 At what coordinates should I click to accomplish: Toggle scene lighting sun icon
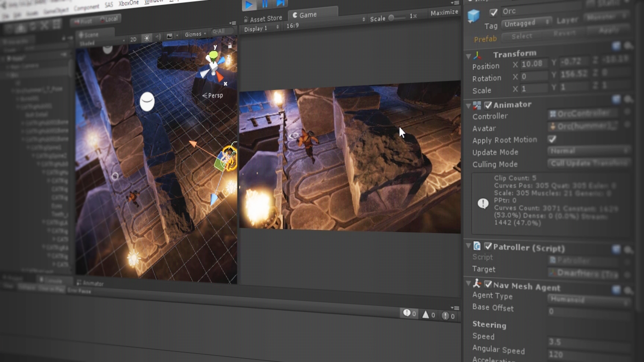[x=146, y=38]
